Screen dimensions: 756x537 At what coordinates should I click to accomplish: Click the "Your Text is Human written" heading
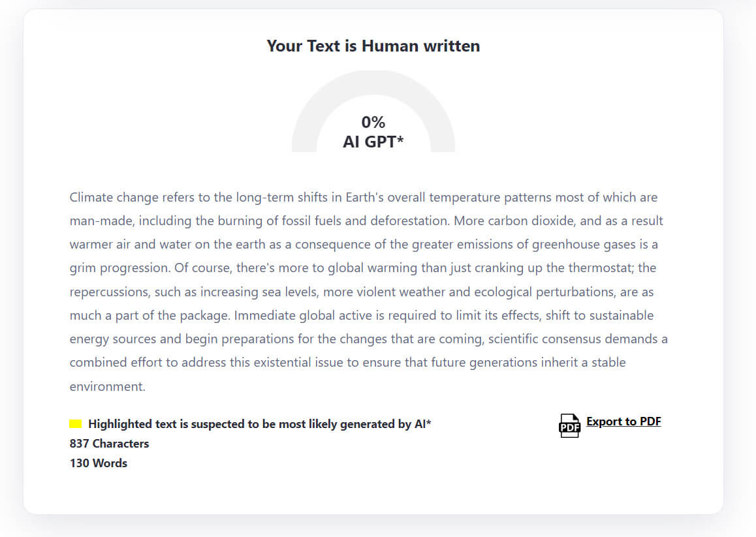tap(373, 46)
